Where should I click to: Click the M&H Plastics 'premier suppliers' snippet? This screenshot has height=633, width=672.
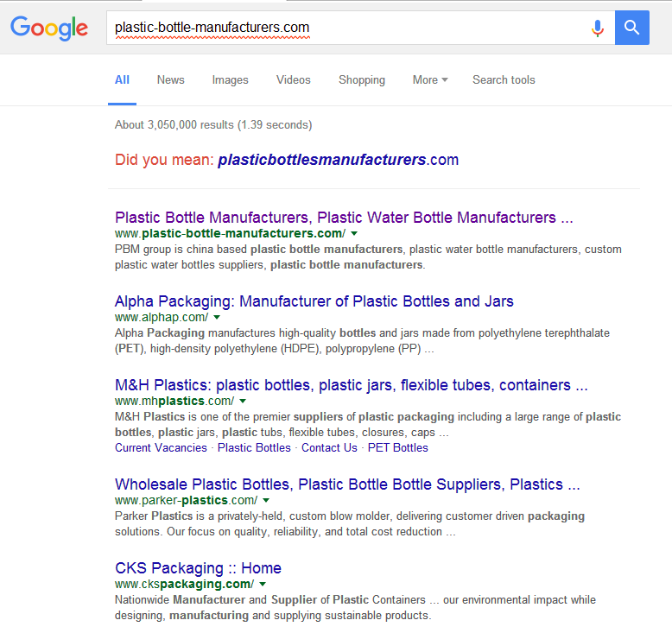(x=368, y=424)
